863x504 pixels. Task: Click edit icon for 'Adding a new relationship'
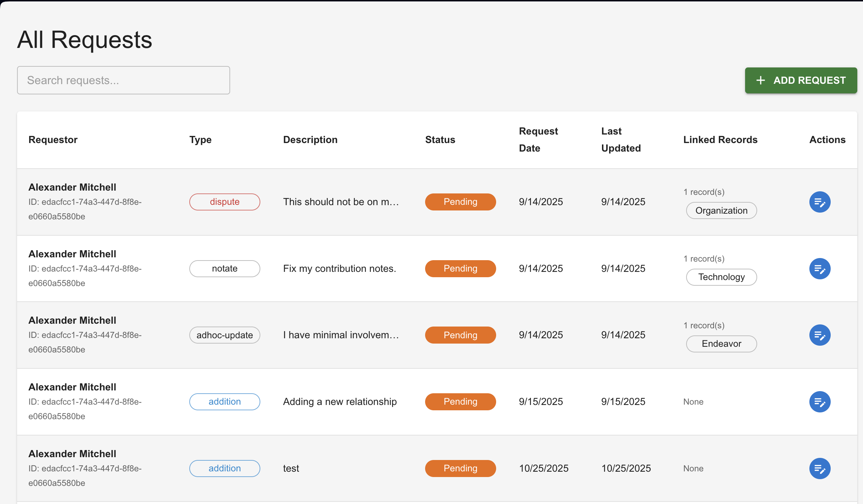pos(820,402)
